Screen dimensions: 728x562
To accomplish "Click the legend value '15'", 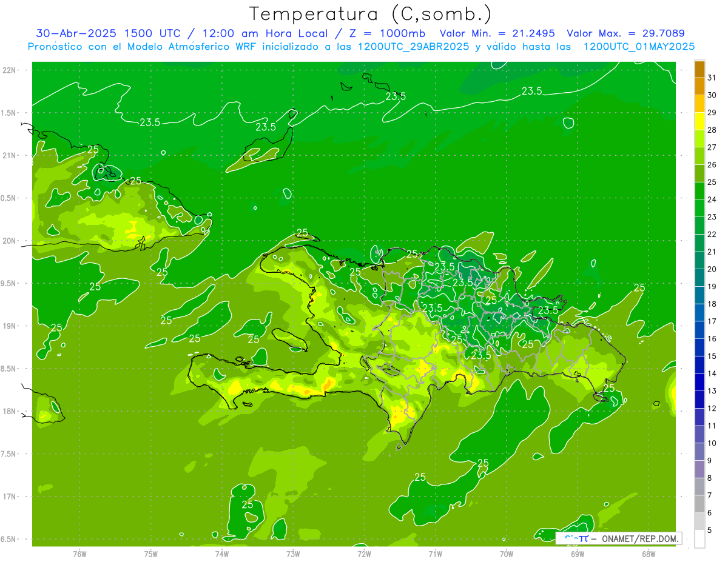I will click(x=712, y=356).
